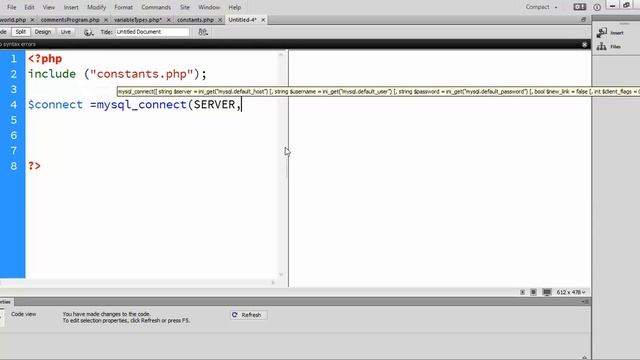The height and width of the screenshot is (360, 640).
Task: Click the sync settings icon beside Compact
Action: (580, 7)
